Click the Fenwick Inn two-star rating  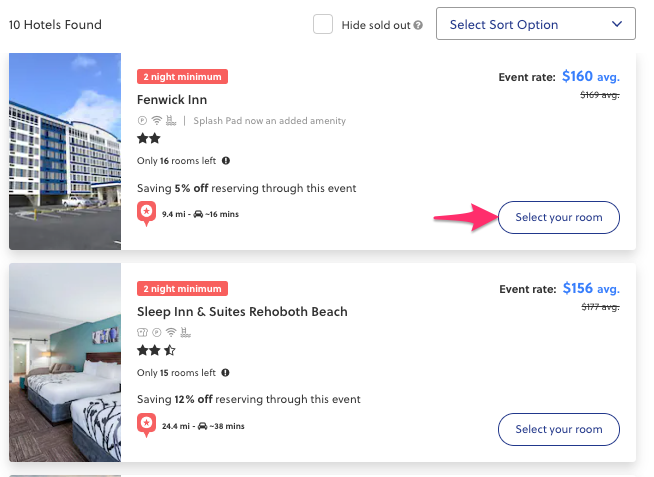[149, 139]
